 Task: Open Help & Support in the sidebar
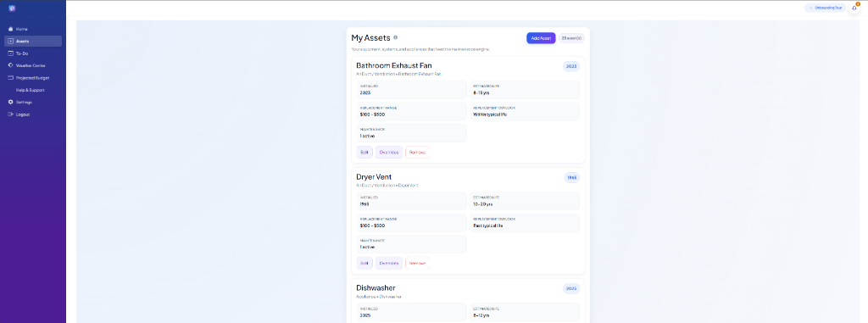[31, 90]
